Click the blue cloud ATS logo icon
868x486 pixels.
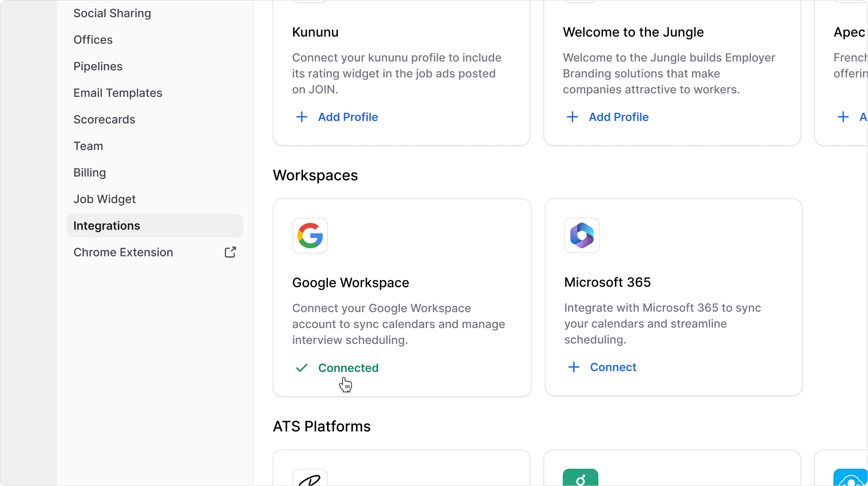850,478
